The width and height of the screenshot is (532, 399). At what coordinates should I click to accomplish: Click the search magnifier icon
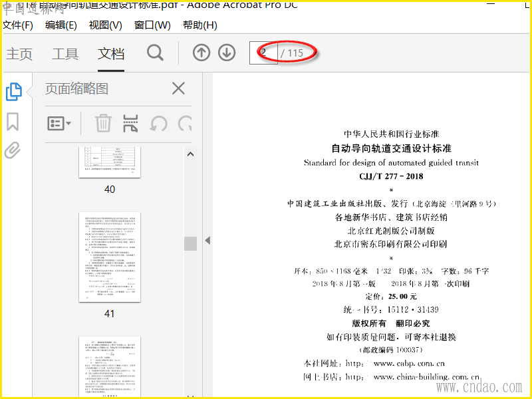(x=155, y=53)
